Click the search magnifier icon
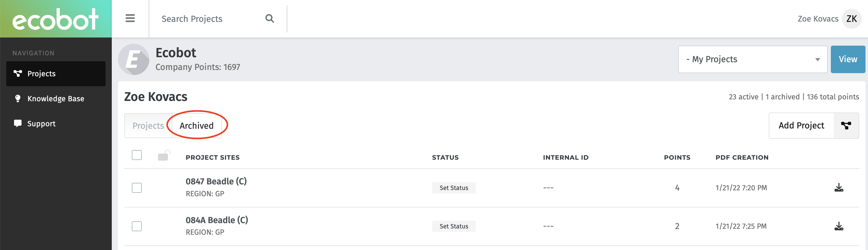868x250 pixels. coord(269,18)
